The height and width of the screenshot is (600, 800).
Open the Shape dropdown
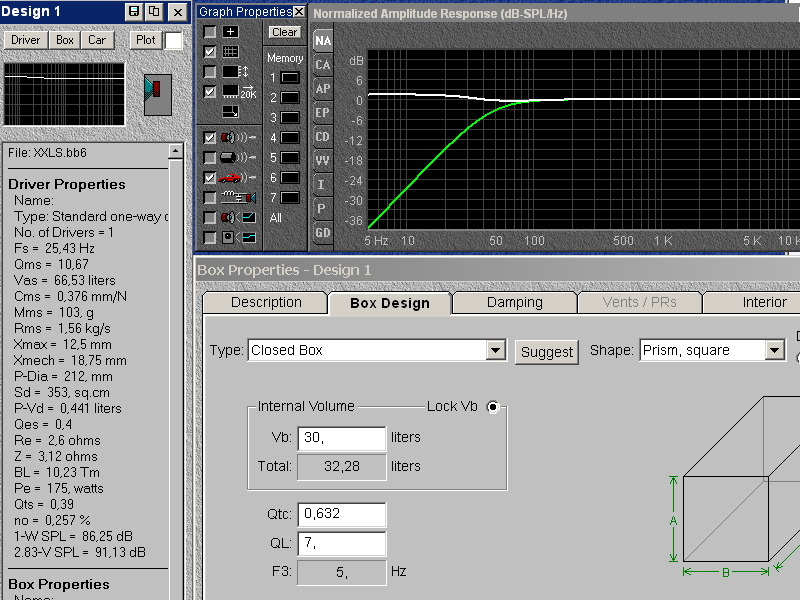[774, 350]
